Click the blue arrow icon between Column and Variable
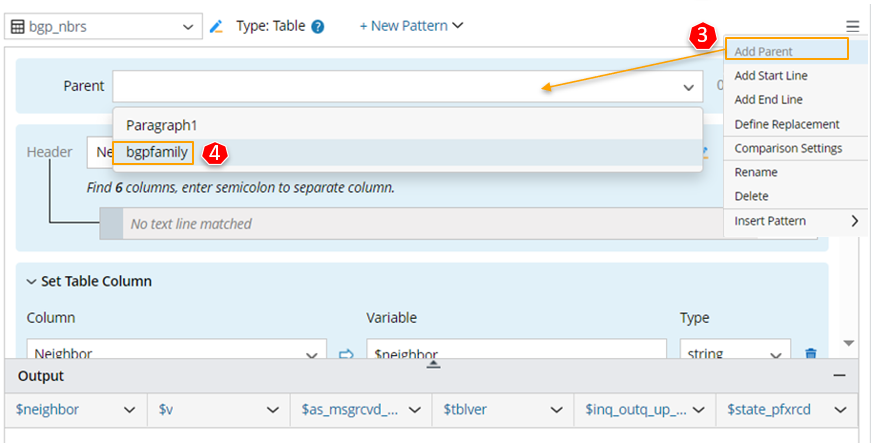Screen dimensions: 871x446 pyautogui.click(x=347, y=353)
